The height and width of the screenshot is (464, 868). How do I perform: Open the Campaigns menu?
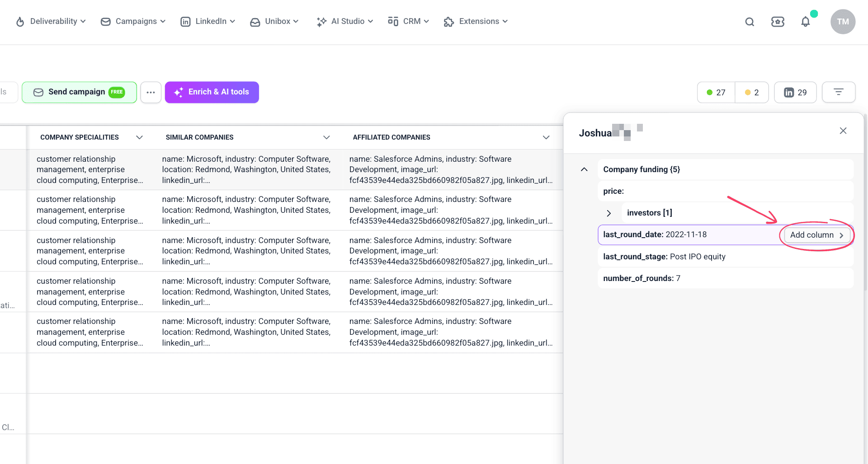point(133,21)
